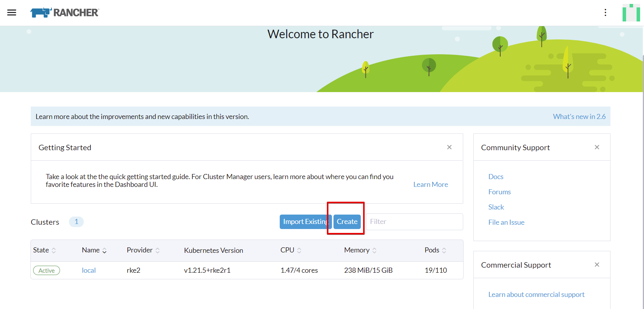644x309 pixels.
Task: Click the Create cluster button
Action: [x=347, y=222]
